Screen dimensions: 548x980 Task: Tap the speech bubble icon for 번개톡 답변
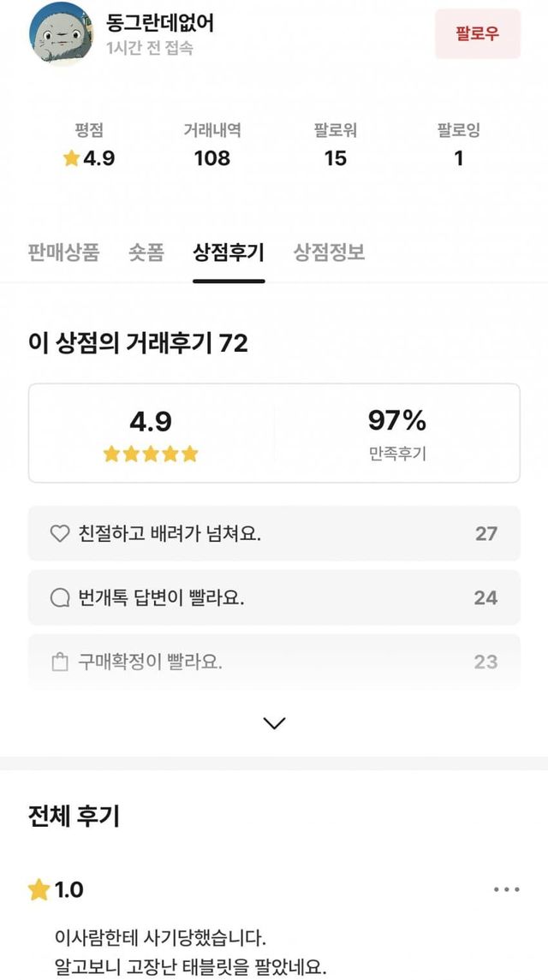(x=60, y=598)
